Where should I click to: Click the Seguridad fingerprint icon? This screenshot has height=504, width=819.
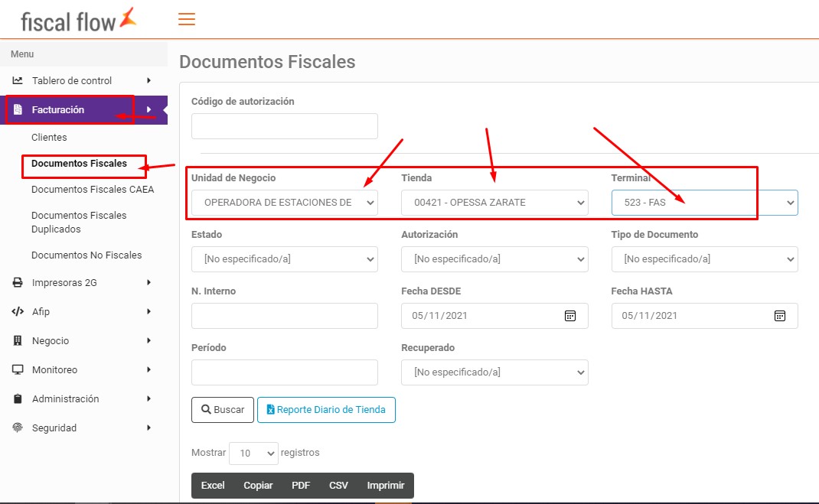18,428
